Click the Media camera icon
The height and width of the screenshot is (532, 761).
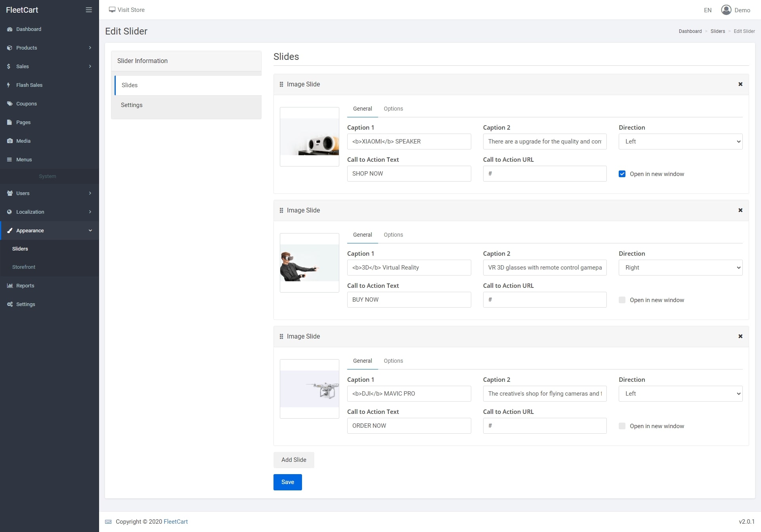(x=10, y=141)
